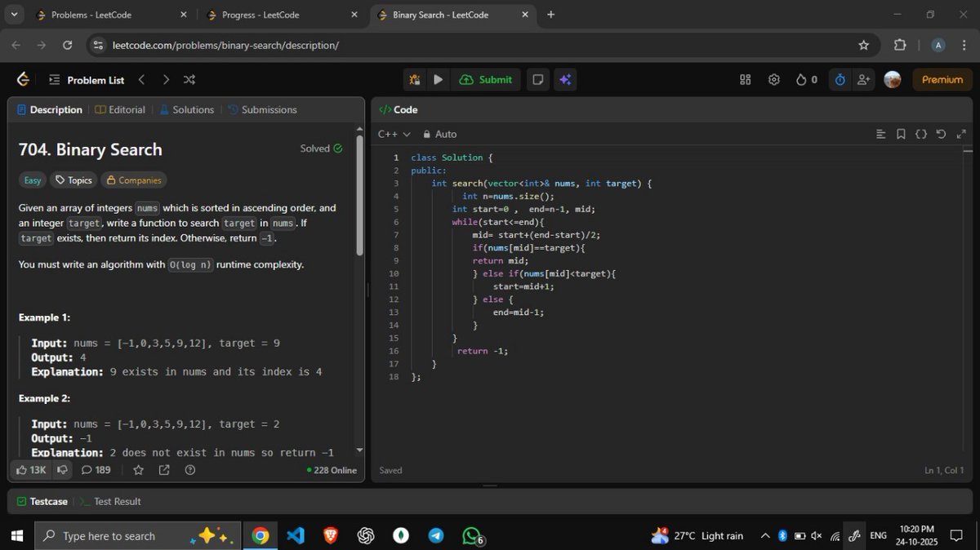Expand the Companies tag
The height and width of the screenshot is (550, 980).
pos(133,180)
